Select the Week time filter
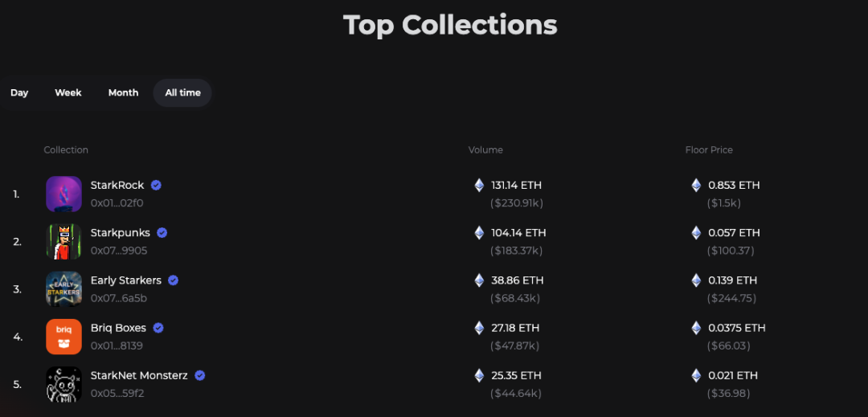This screenshot has width=868, height=417. (68, 93)
